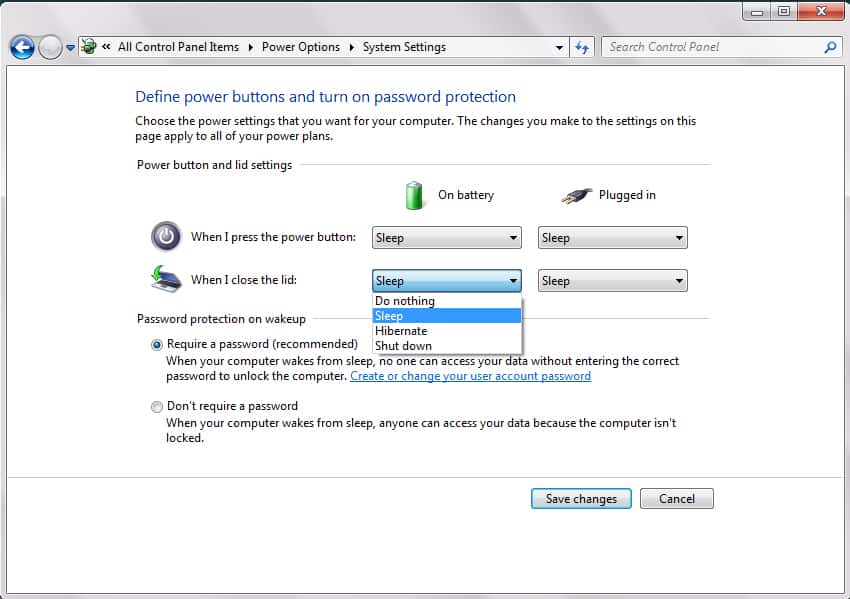The image size is (850, 599).
Task: Click the Search Control Panel field
Action: pyautogui.click(x=712, y=47)
